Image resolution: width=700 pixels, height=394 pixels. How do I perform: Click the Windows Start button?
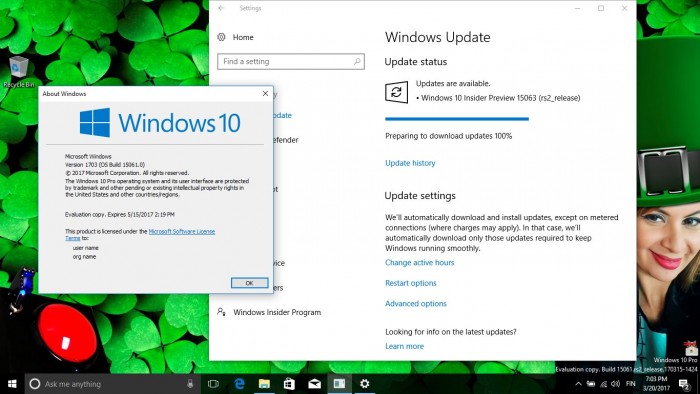[x=12, y=384]
